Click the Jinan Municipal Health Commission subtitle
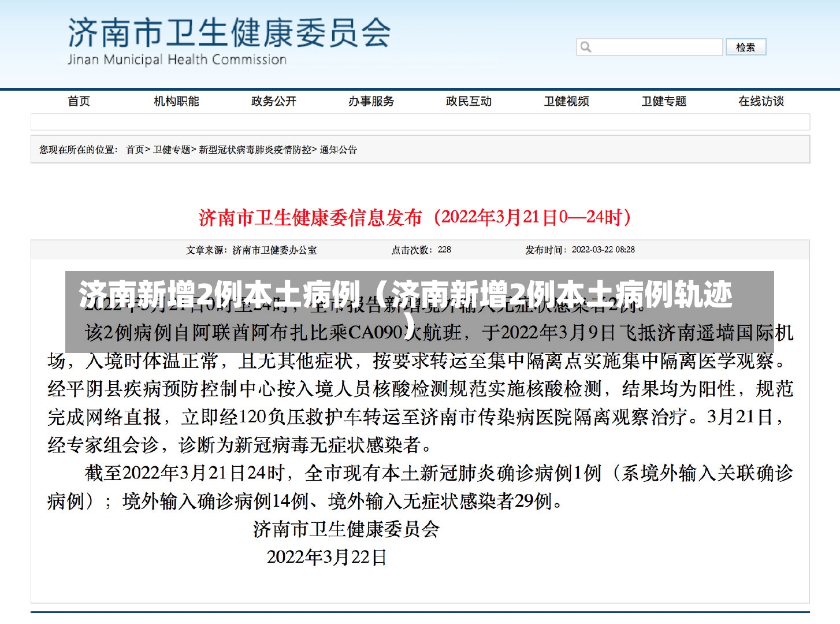840x624 pixels. point(177,60)
